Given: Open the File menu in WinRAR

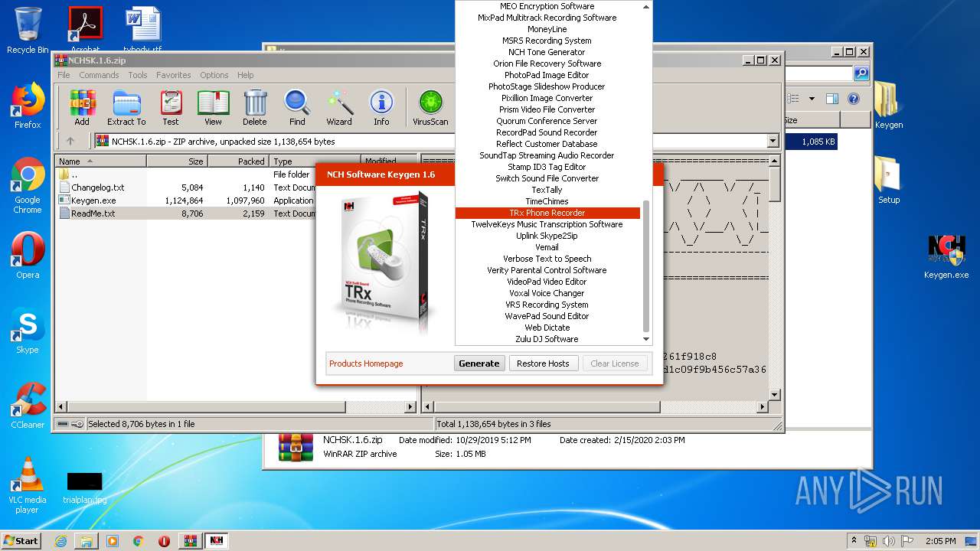Looking at the screenshot, I should [64, 75].
